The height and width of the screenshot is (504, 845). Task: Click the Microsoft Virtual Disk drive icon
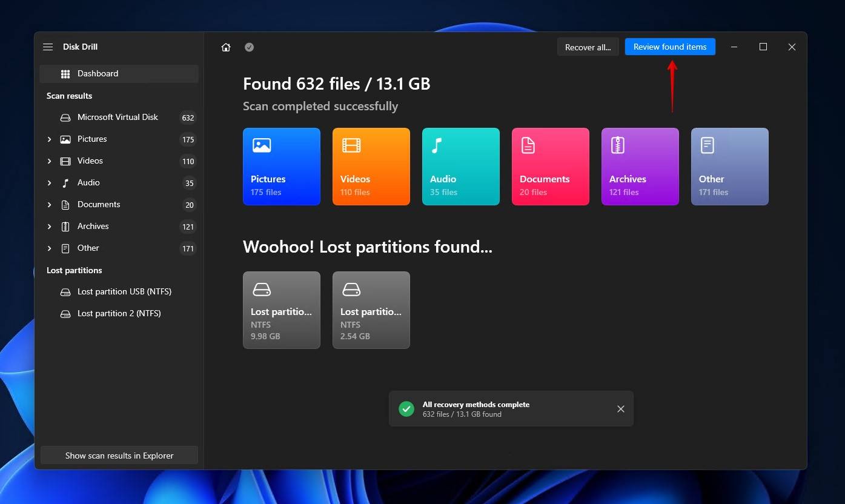[x=65, y=118]
